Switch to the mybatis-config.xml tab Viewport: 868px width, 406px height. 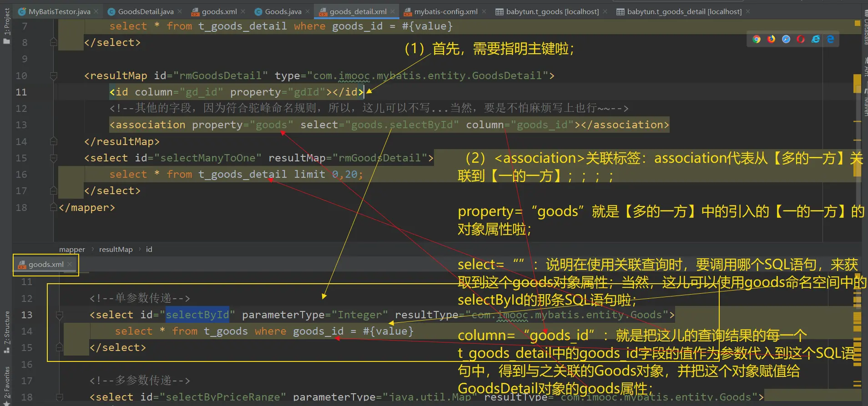pos(445,11)
